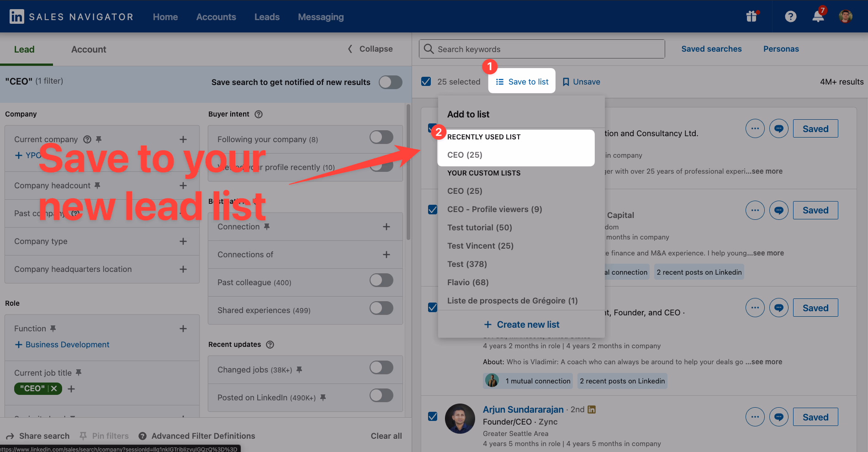Add another Current job title

coord(71,389)
